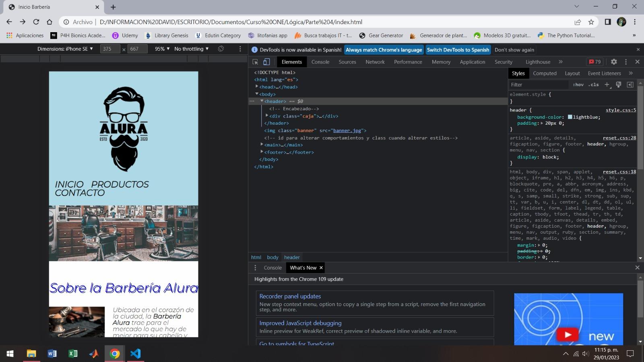This screenshot has width=644, height=362.
Task: Toggle the device toolbar icon
Action: point(266,62)
